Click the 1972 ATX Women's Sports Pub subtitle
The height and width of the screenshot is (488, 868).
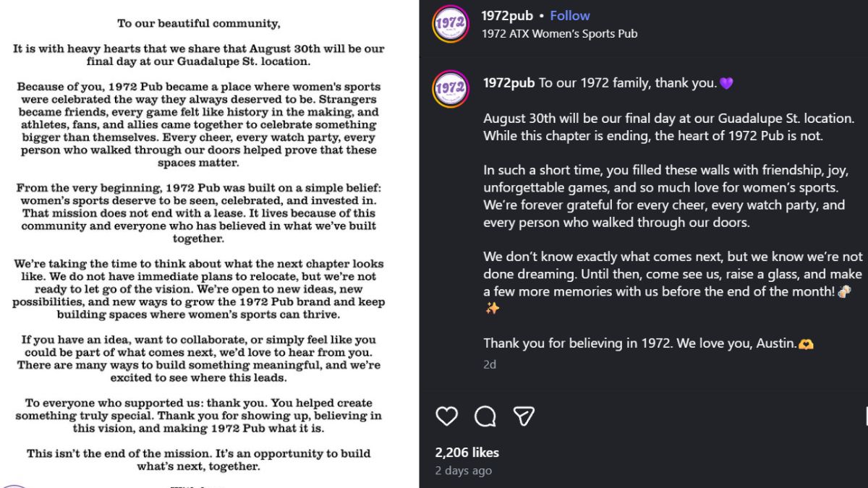(560, 33)
